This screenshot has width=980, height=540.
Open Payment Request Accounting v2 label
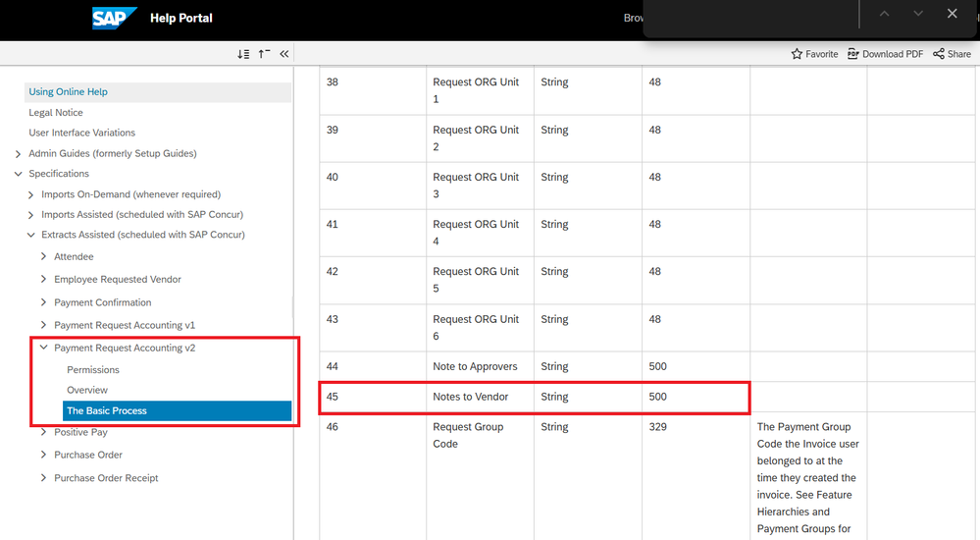(x=125, y=348)
